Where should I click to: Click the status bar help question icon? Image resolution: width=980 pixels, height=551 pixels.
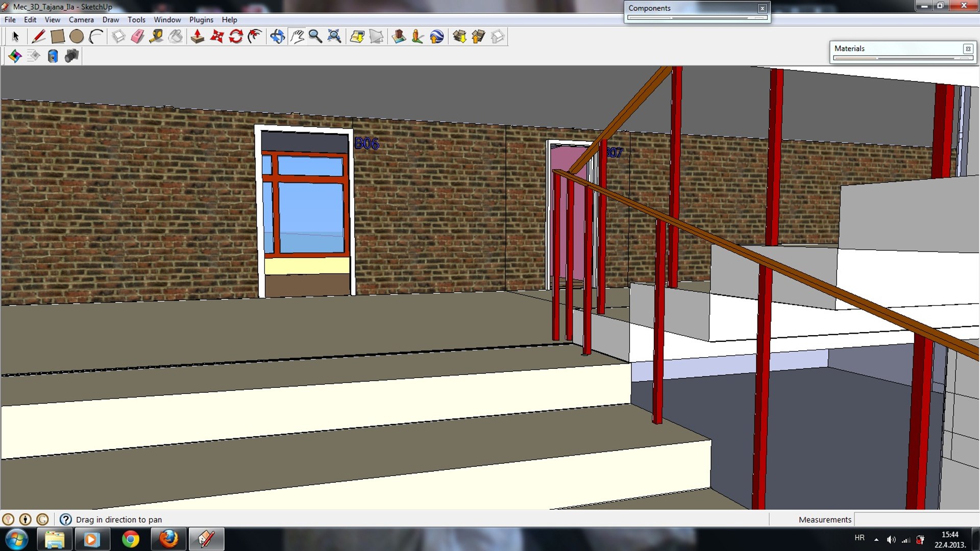[x=65, y=519]
